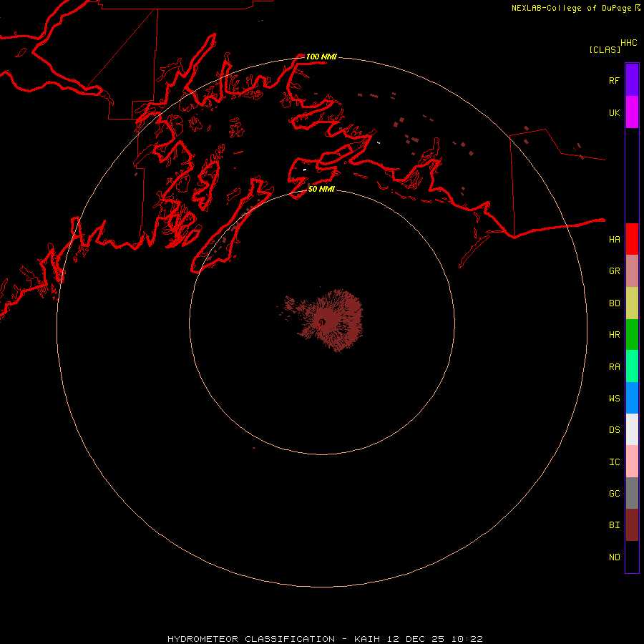Click the BD legend label
644x644 pixels.
(x=615, y=303)
